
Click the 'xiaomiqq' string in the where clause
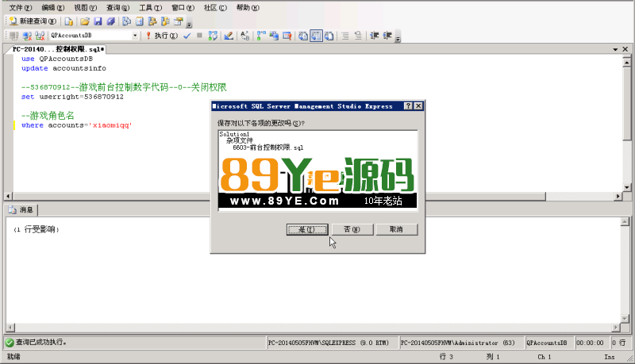[x=110, y=125]
